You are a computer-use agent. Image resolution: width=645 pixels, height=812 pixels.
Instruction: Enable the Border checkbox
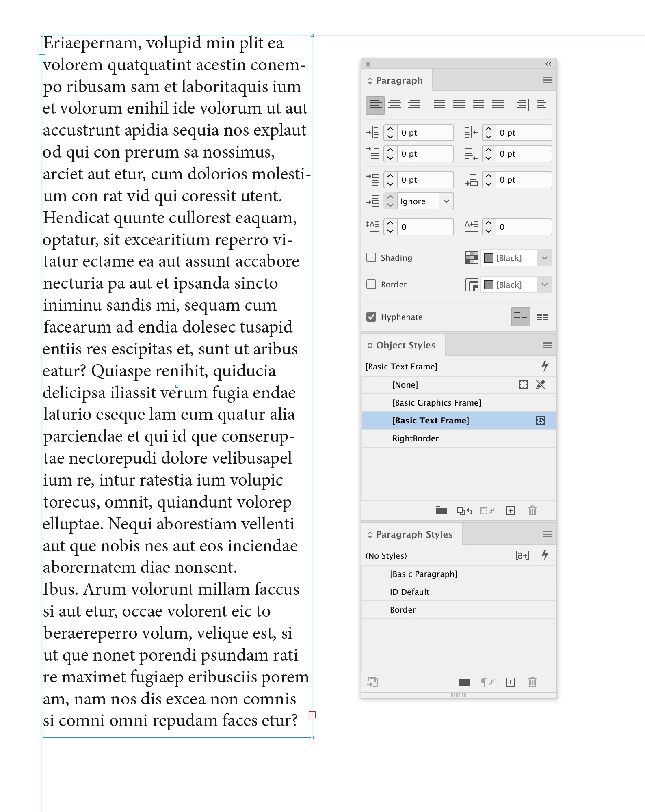[371, 284]
